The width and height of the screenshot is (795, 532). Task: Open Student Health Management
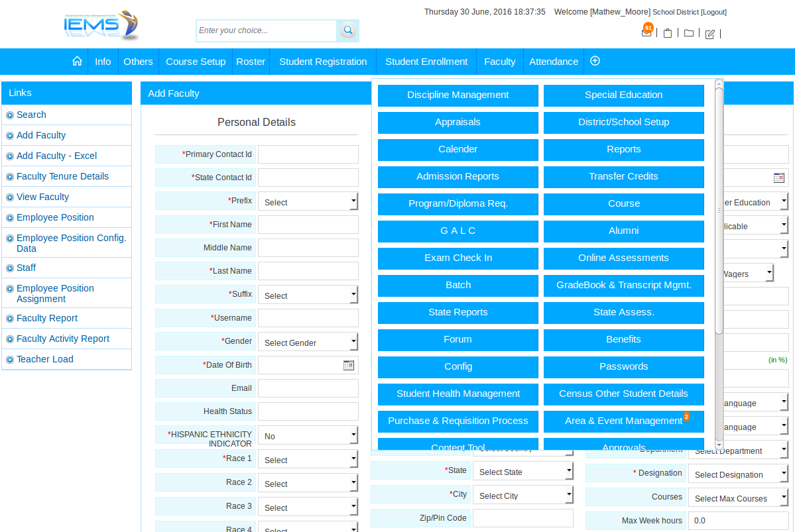458,394
